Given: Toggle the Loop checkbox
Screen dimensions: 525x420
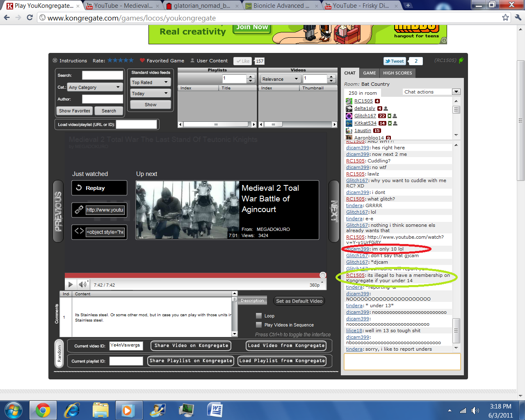Looking at the screenshot, I should coord(259,316).
